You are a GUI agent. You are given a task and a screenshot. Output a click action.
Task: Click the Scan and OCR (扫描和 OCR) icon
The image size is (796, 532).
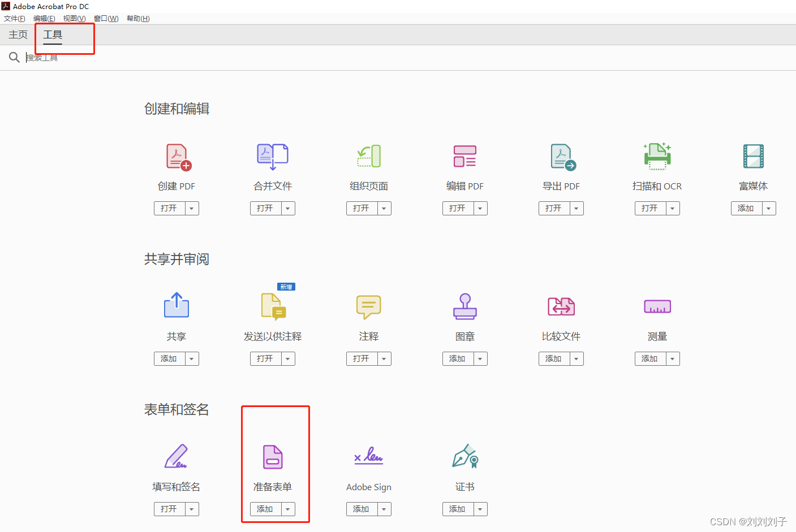(657, 156)
